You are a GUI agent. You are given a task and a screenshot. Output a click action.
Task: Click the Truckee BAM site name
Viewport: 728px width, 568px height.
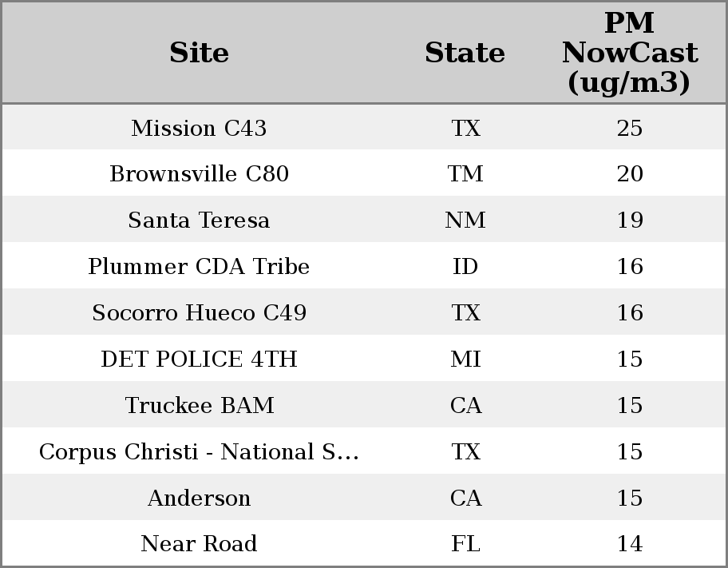[199, 406]
